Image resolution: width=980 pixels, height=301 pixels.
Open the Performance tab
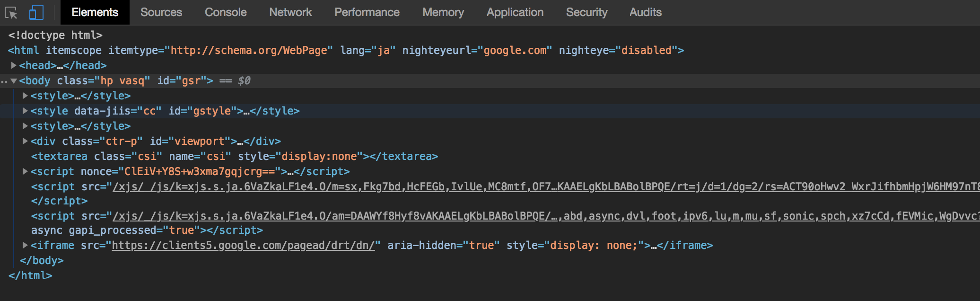pyautogui.click(x=367, y=12)
